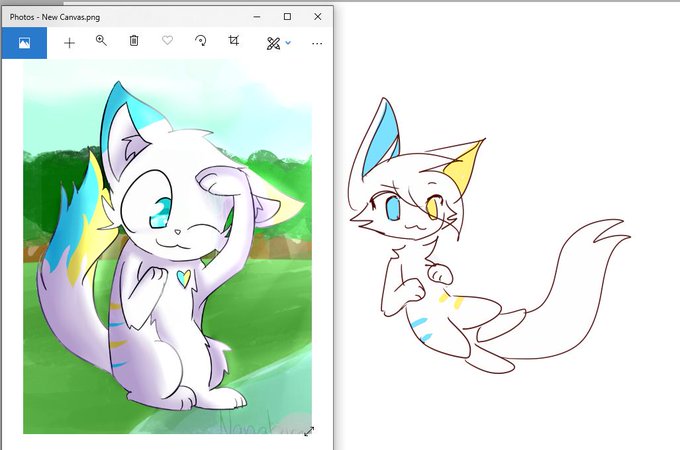This screenshot has height=450, width=680.
Task: Open the crop tool icon
Action: point(234,41)
